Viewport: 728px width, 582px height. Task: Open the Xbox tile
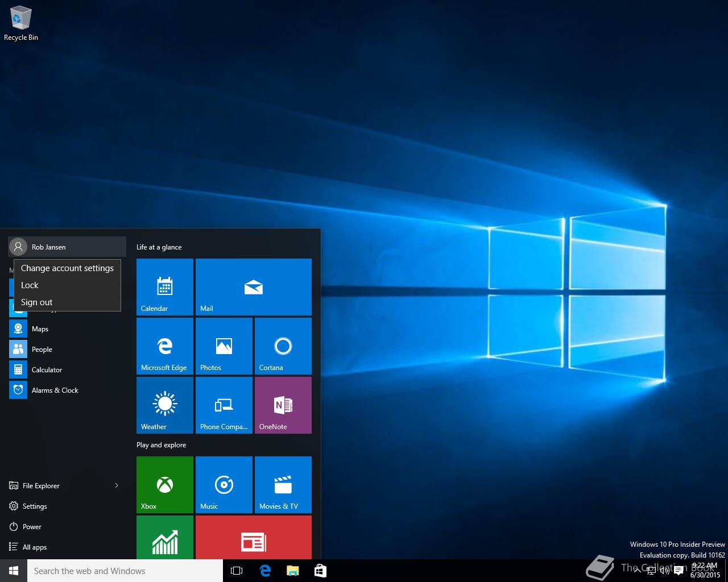point(165,485)
